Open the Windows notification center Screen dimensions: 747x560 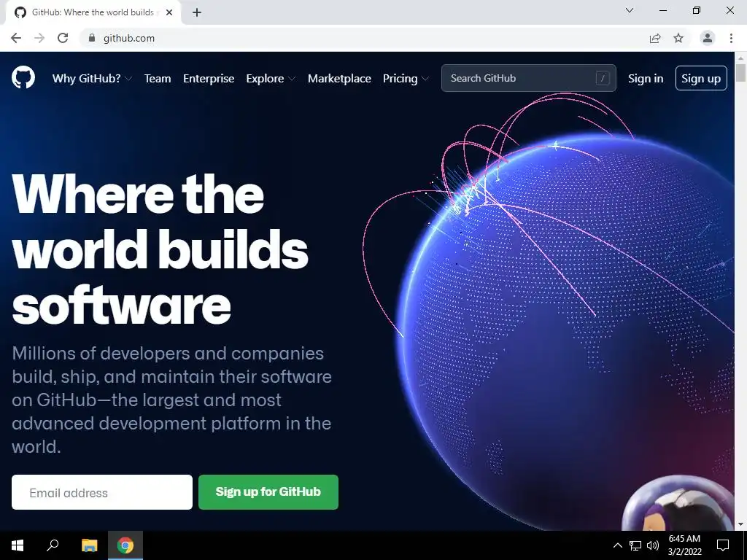point(723,545)
